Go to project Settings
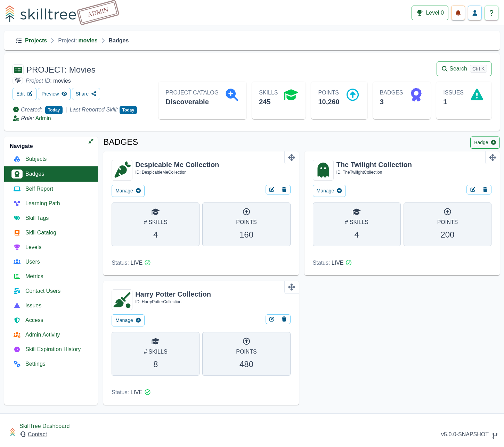 (51, 364)
